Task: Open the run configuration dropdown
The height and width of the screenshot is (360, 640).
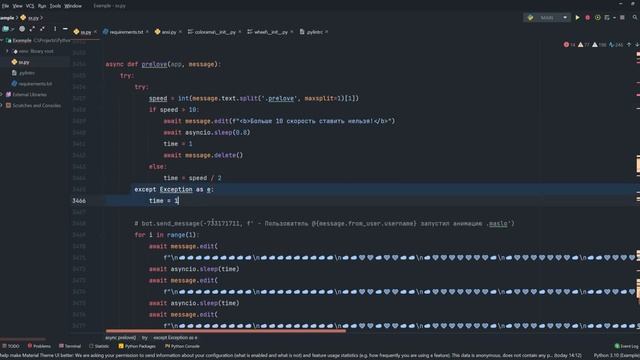Action: (x=547, y=18)
